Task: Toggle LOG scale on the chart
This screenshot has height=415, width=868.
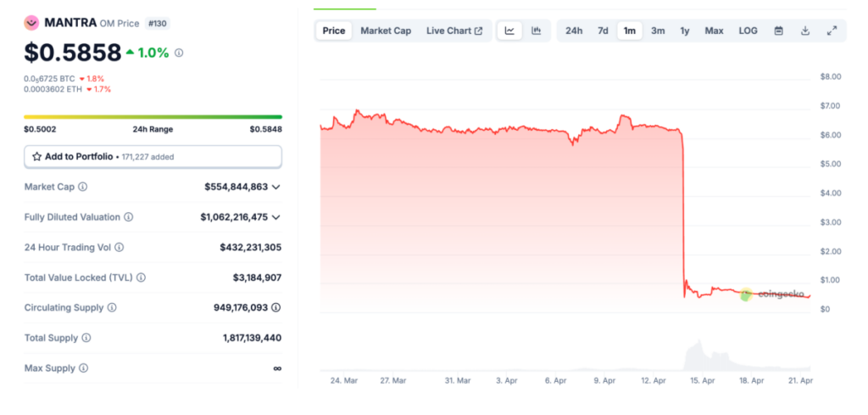Action: point(748,31)
